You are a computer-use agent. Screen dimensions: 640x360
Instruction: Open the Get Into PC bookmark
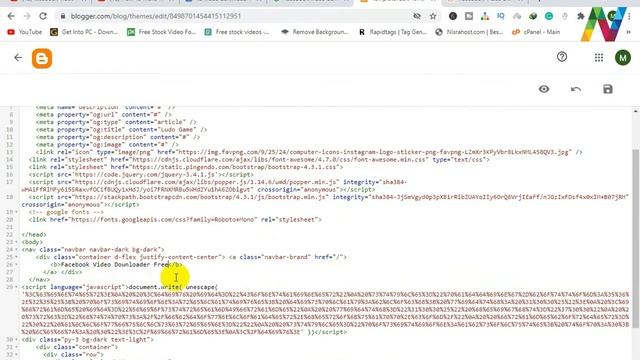[x=84, y=32]
